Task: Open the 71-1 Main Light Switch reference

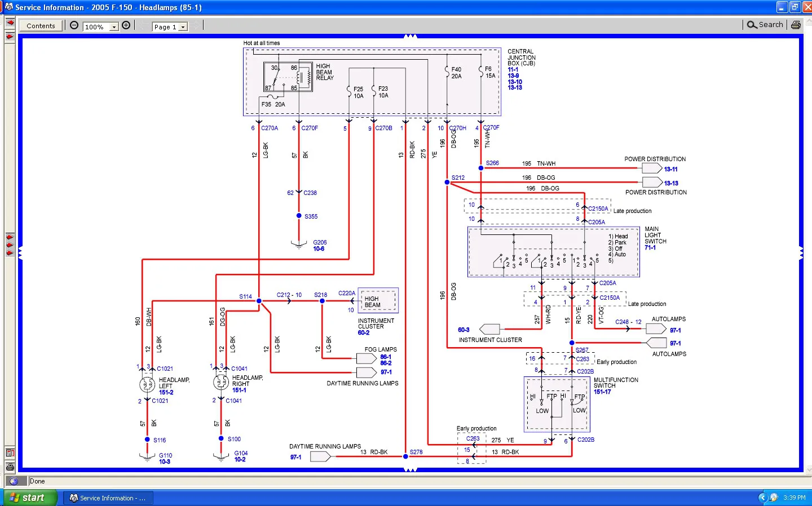Action: tap(650, 247)
